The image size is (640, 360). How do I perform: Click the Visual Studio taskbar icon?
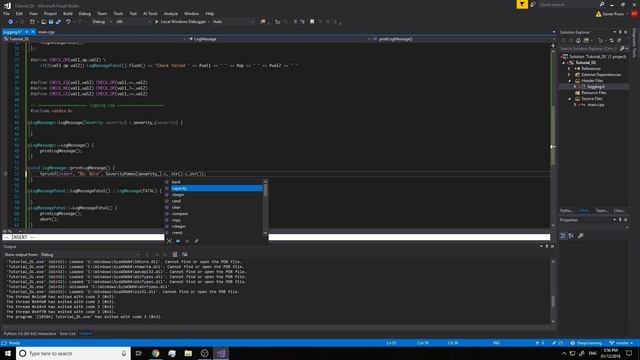221,353
